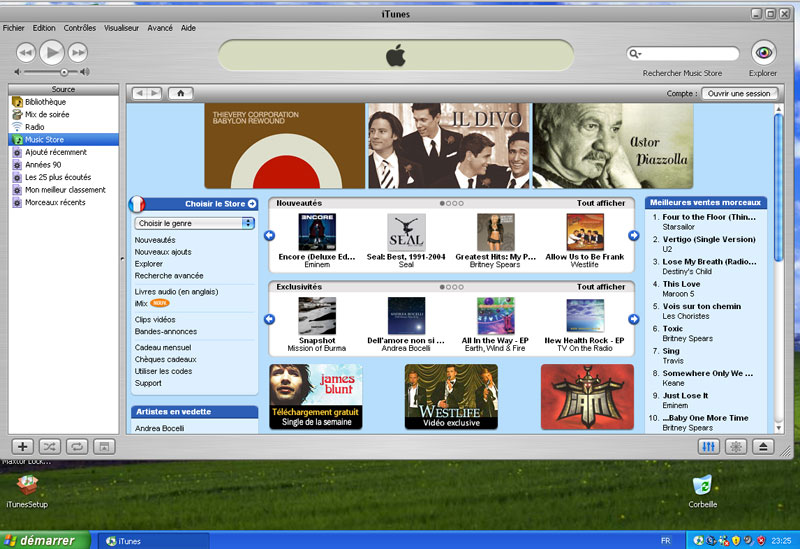
Task: Focus the Rechercher Music Store search field
Action: click(x=683, y=53)
